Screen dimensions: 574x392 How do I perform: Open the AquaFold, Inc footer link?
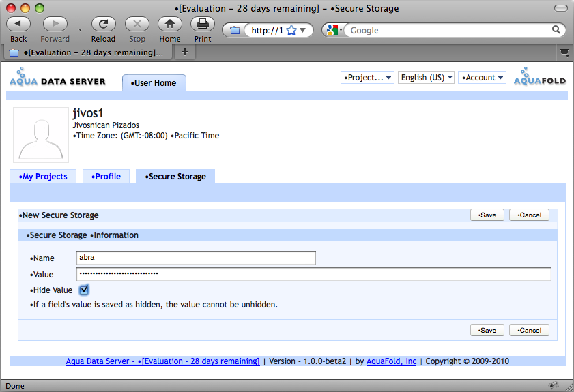[x=391, y=361]
